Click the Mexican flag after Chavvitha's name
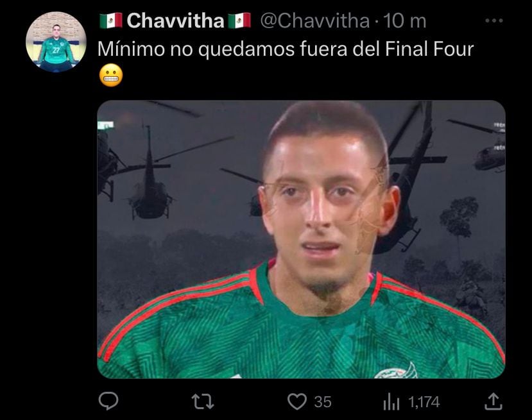532x420 pixels. (x=239, y=21)
